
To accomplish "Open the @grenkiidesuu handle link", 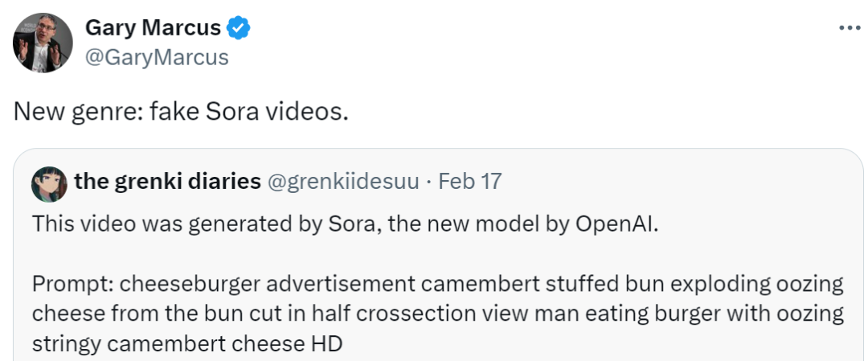I will (343, 182).
